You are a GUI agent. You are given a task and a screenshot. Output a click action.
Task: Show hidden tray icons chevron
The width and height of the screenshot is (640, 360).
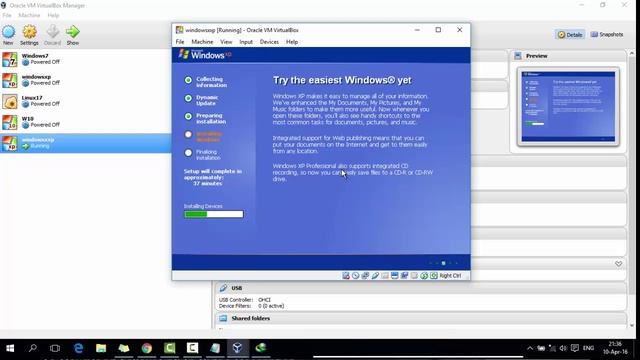click(530, 348)
